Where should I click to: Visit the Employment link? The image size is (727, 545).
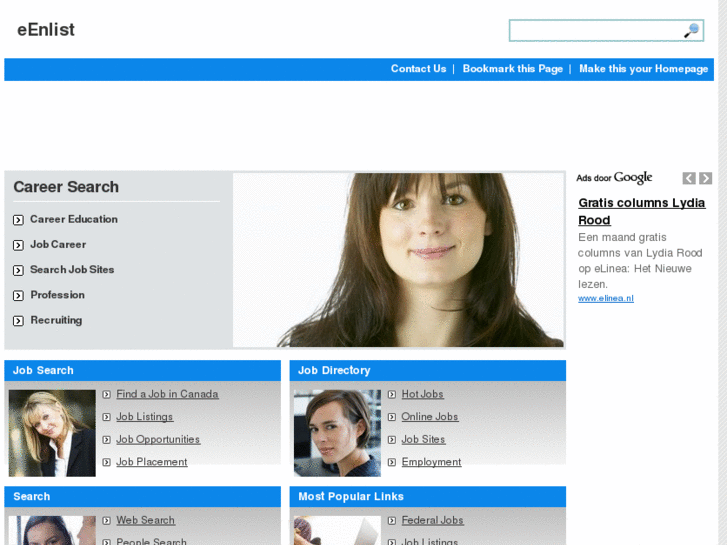click(x=431, y=462)
